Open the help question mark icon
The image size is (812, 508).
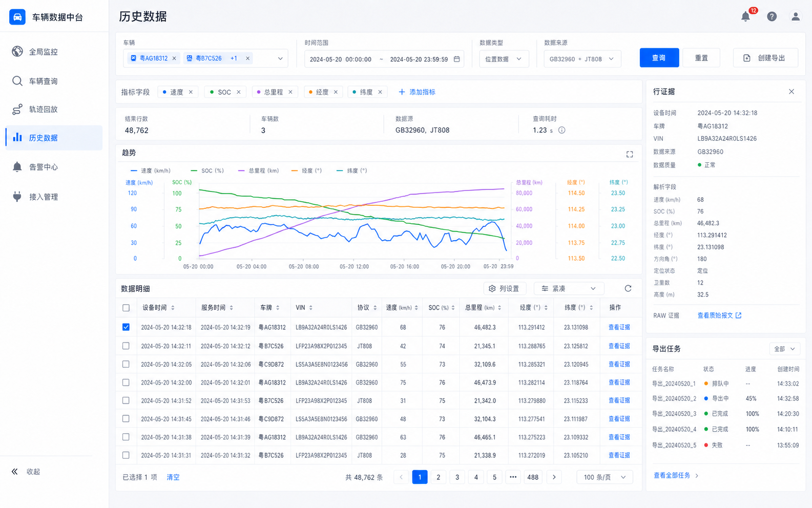(x=772, y=16)
